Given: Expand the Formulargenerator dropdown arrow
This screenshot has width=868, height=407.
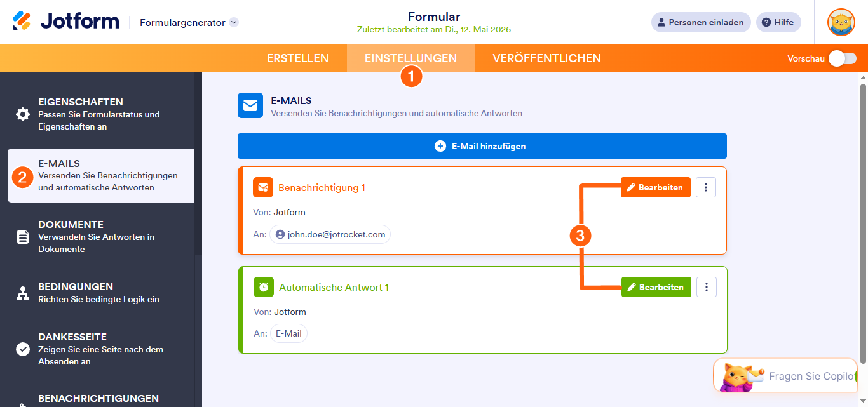Looking at the screenshot, I should coord(234,22).
